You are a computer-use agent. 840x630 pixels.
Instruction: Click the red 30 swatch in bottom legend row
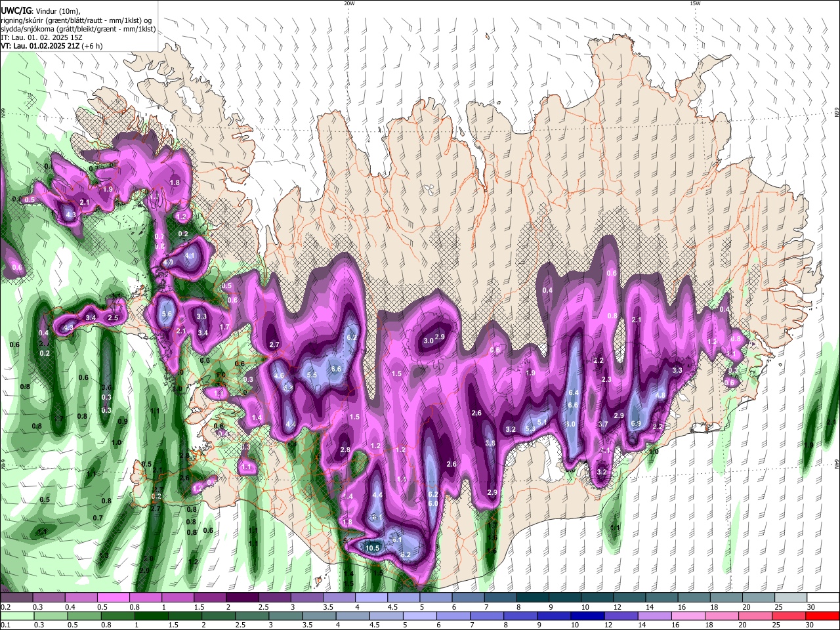pos(822,616)
